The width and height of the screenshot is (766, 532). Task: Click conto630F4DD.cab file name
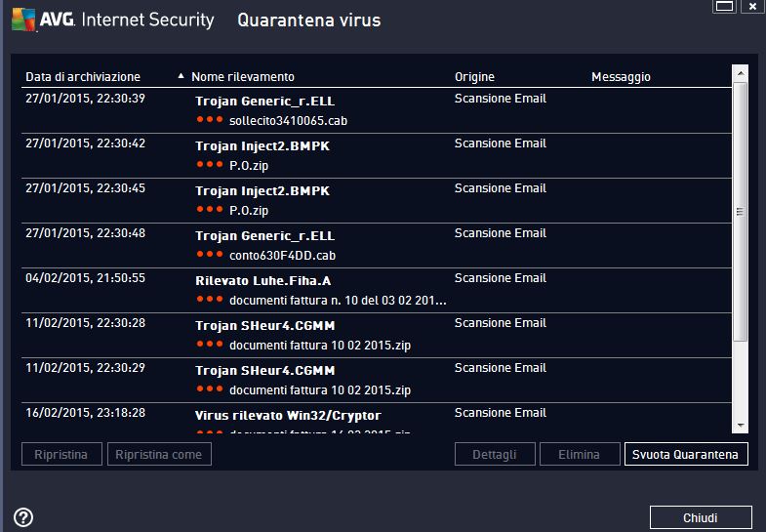(x=282, y=256)
